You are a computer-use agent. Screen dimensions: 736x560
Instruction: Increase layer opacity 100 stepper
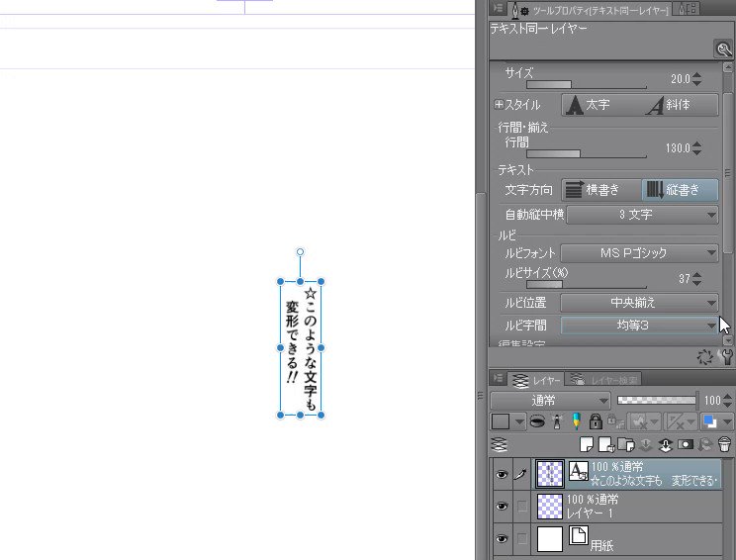click(x=727, y=397)
